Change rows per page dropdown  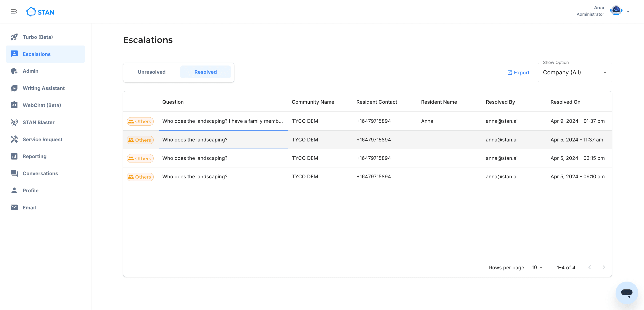coord(537,268)
